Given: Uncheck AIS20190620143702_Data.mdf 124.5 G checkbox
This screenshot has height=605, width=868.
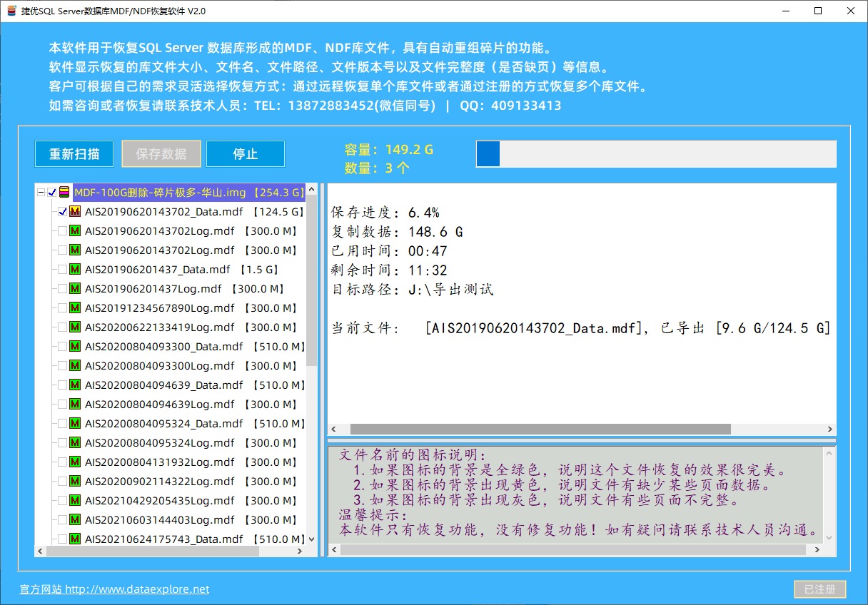Looking at the screenshot, I should [x=62, y=212].
